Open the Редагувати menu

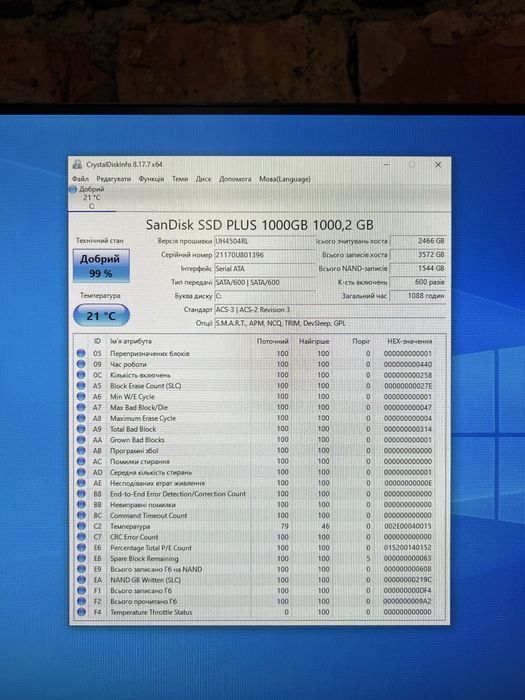113,179
